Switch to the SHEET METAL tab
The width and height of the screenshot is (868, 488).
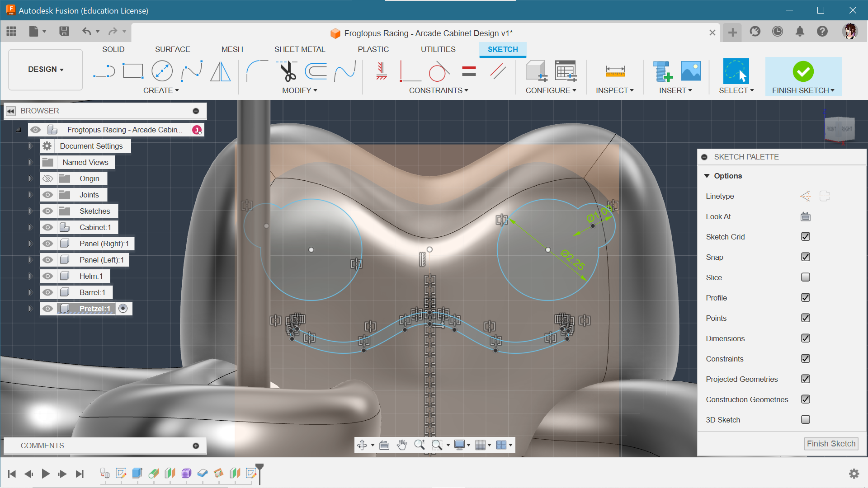pyautogui.click(x=299, y=50)
